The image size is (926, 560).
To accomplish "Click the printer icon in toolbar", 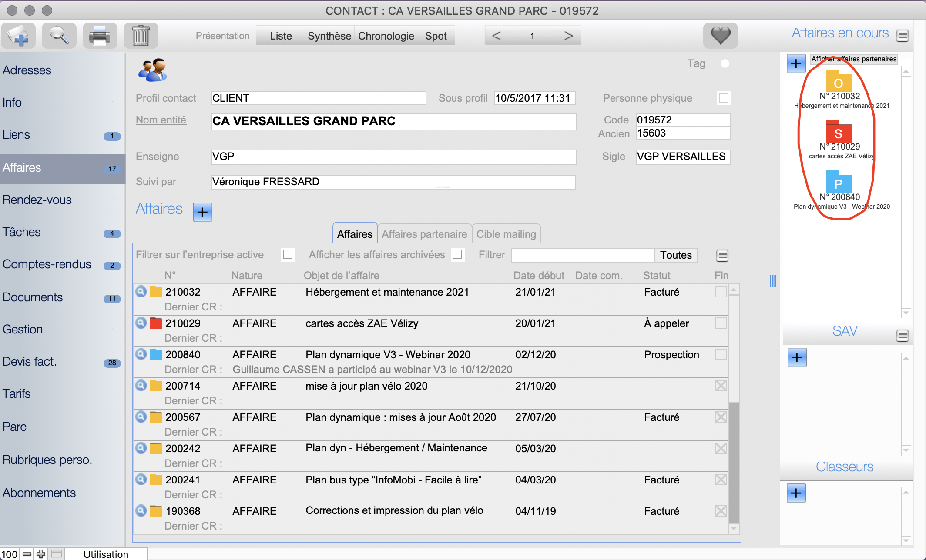I will coord(100,36).
